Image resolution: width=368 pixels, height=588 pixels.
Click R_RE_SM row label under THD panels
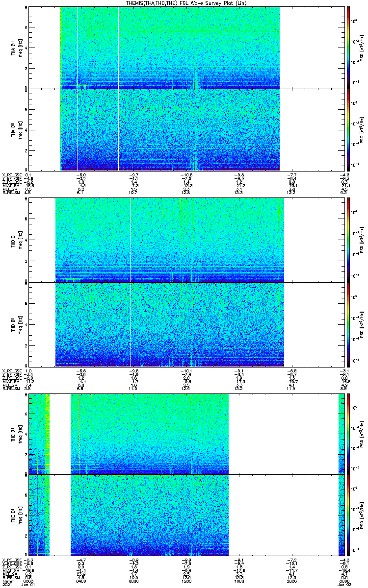(x=10, y=390)
